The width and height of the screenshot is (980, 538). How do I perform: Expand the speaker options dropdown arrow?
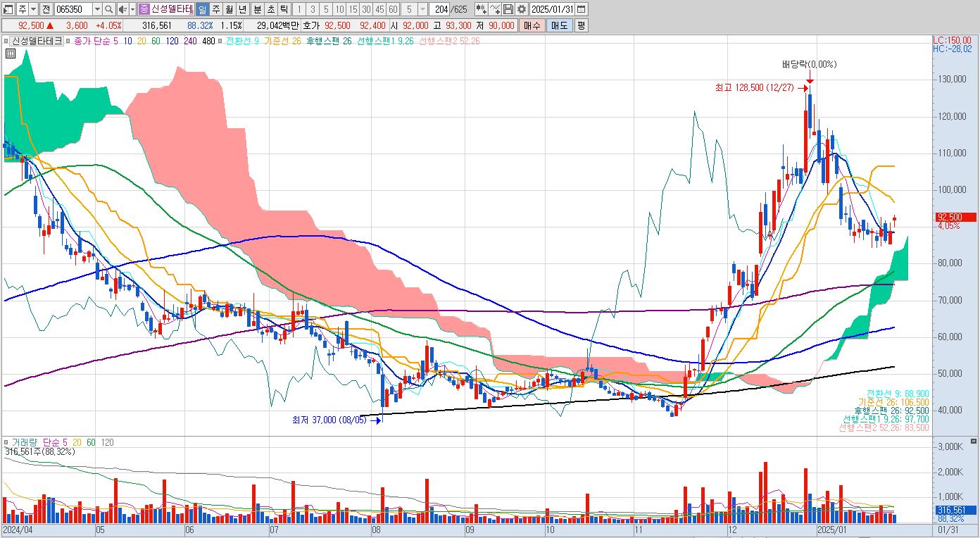click(133, 9)
